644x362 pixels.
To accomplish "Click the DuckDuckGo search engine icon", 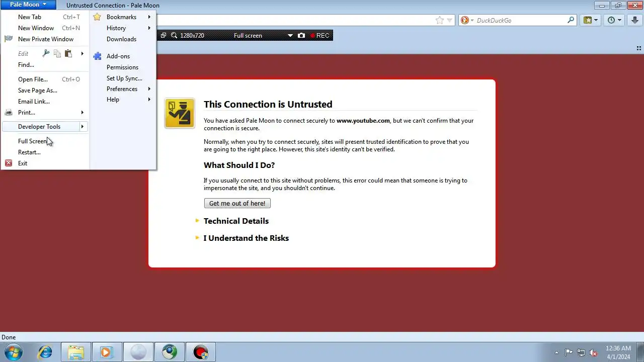I will pos(465,20).
